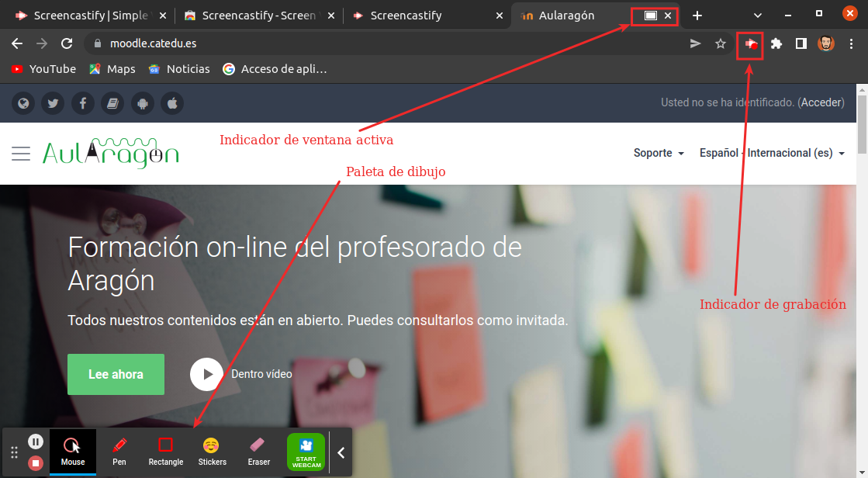The image size is (868, 478).
Task: Click the Screencastify extension icon
Action: 751,43
